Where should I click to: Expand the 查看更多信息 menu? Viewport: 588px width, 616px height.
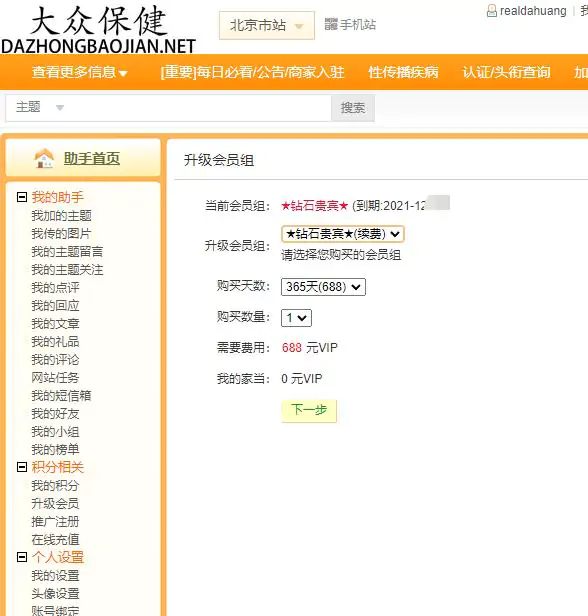point(80,72)
